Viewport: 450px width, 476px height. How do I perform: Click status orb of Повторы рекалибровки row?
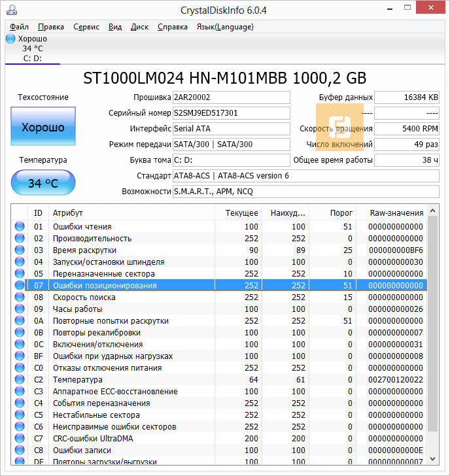point(20,332)
